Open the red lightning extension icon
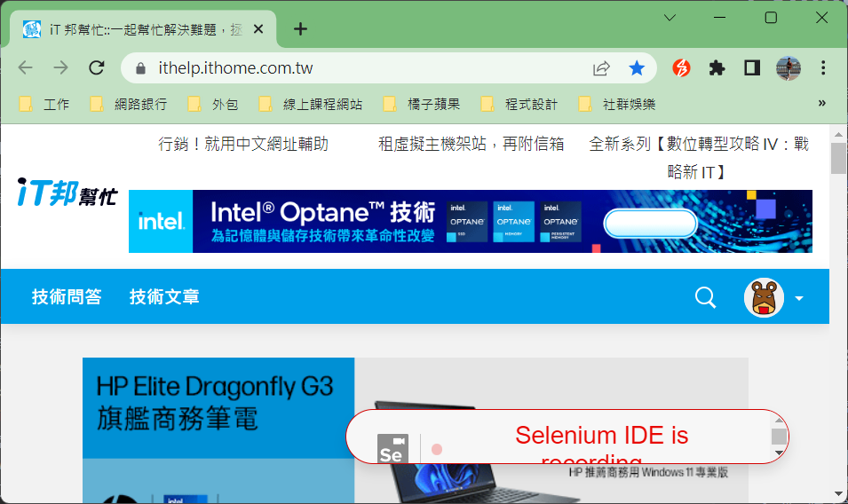Viewport: 848px width, 504px height. 681,68
